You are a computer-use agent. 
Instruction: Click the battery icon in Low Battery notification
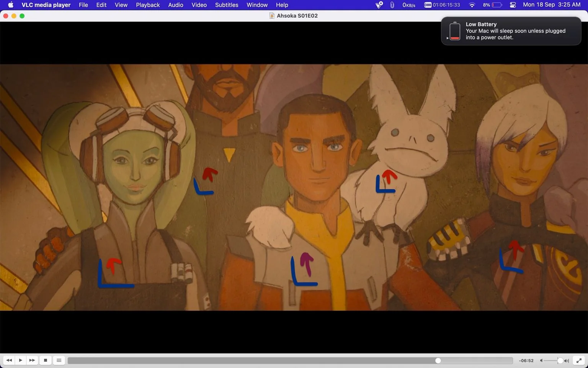(x=455, y=31)
